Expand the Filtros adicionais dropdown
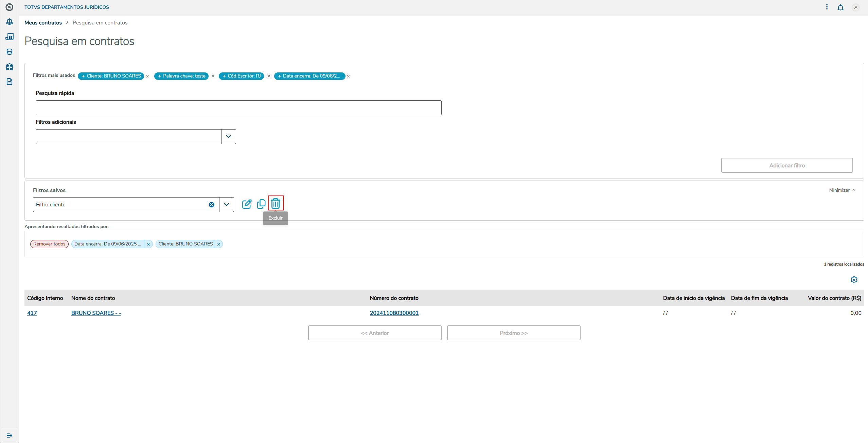The width and height of the screenshot is (868, 443). tap(228, 137)
